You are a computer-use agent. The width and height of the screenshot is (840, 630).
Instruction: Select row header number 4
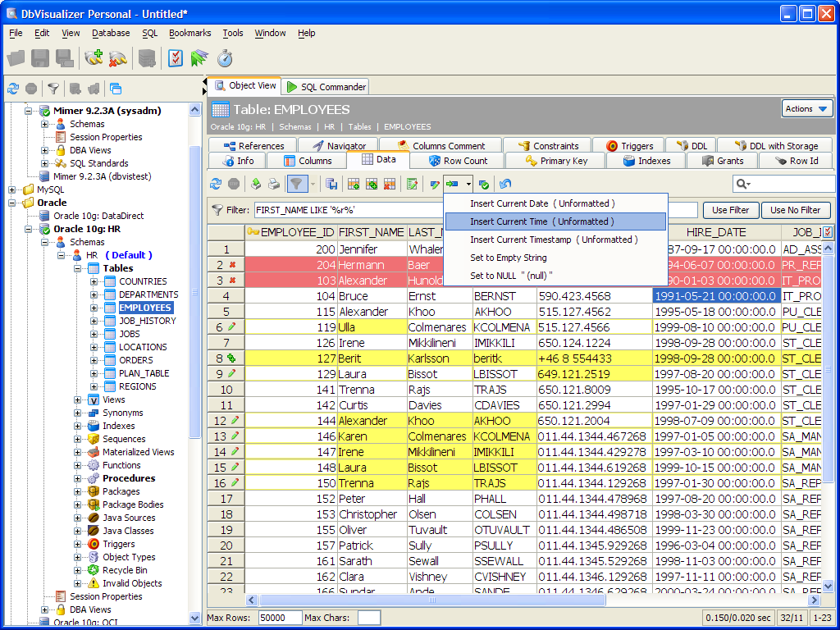pos(226,296)
